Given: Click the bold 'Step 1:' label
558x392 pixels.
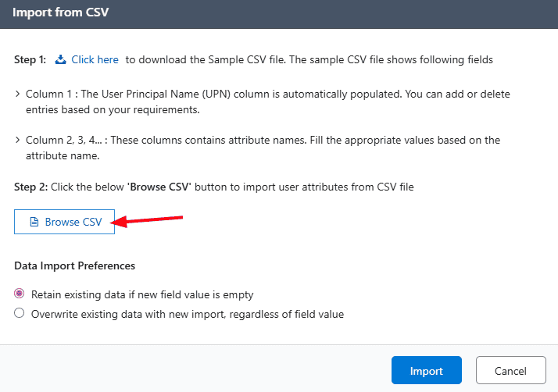Looking at the screenshot, I should coord(30,59).
